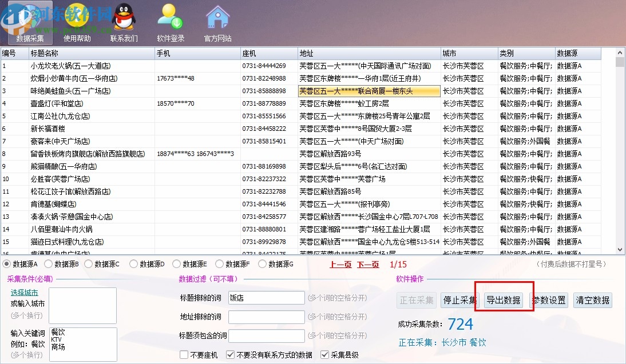Open 参数设置 settings

point(549,300)
